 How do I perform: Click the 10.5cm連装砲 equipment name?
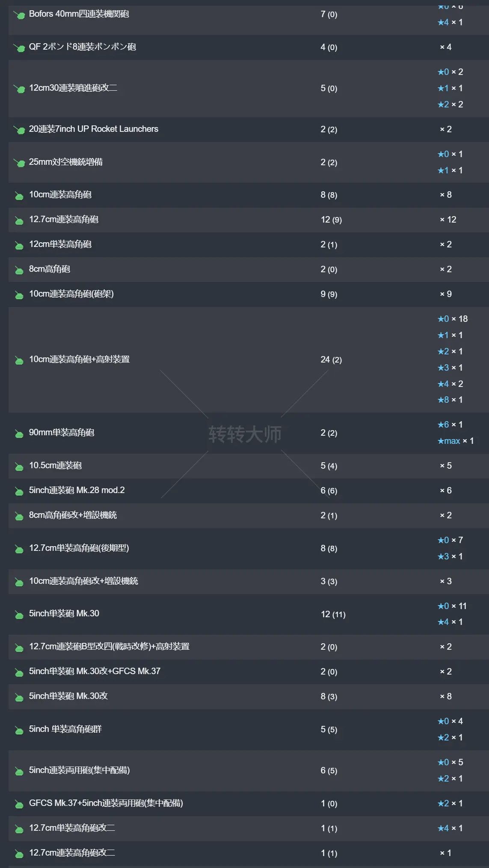point(55,465)
